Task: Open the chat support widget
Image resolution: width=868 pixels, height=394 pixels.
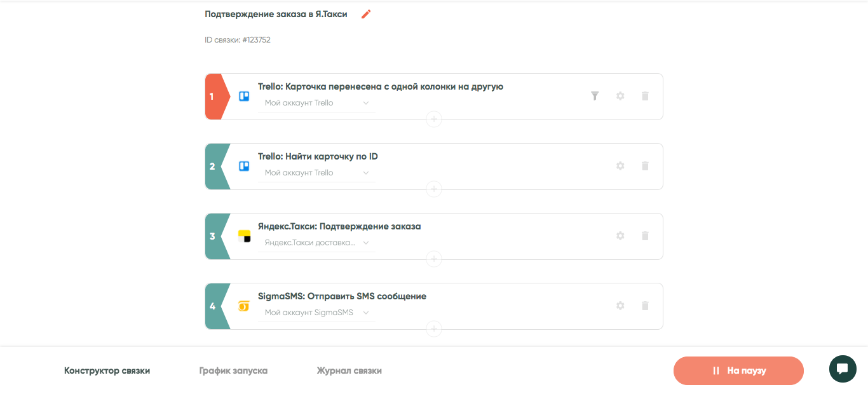Action: tap(843, 369)
